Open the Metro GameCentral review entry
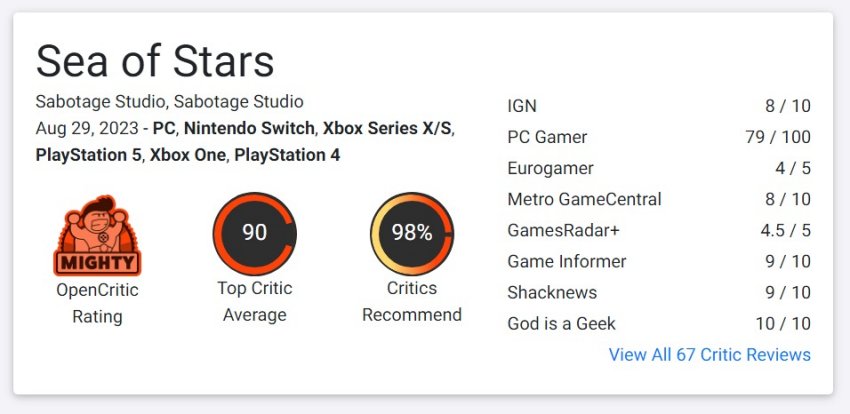Screen dimensions: 850x414 (659, 199)
